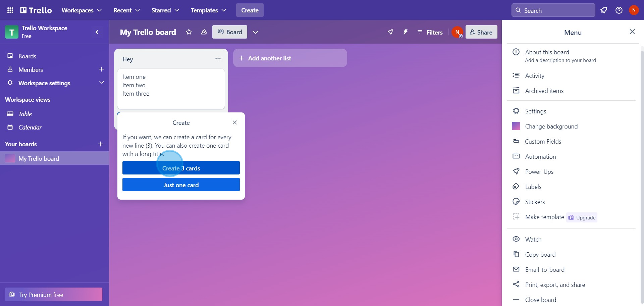Viewport: 644px width, 306px height.
Task: Open the Workspaces dropdown
Action: [x=82, y=10]
